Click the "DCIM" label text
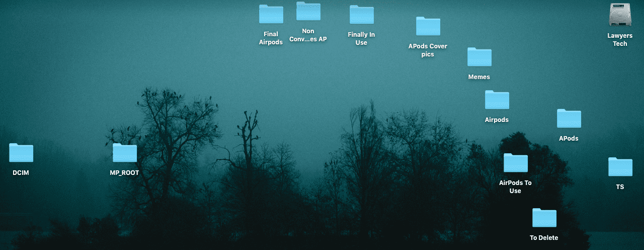Image resolution: width=644 pixels, height=250 pixels. tap(21, 173)
